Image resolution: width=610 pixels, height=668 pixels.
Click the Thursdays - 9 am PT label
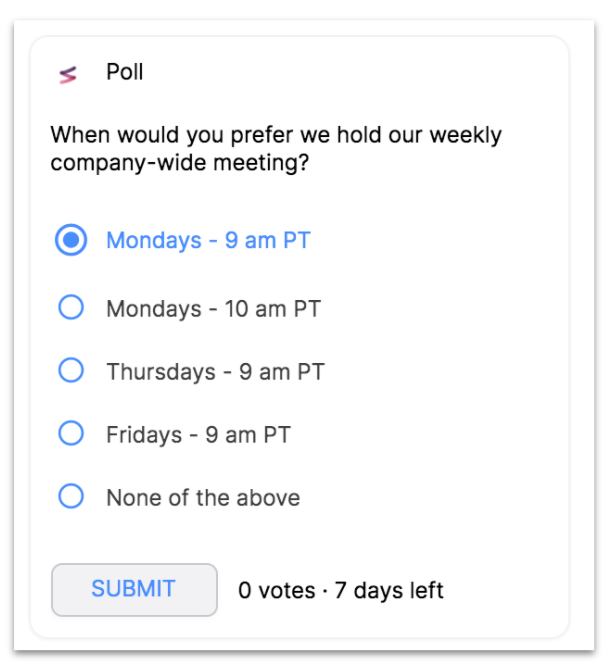point(216,372)
